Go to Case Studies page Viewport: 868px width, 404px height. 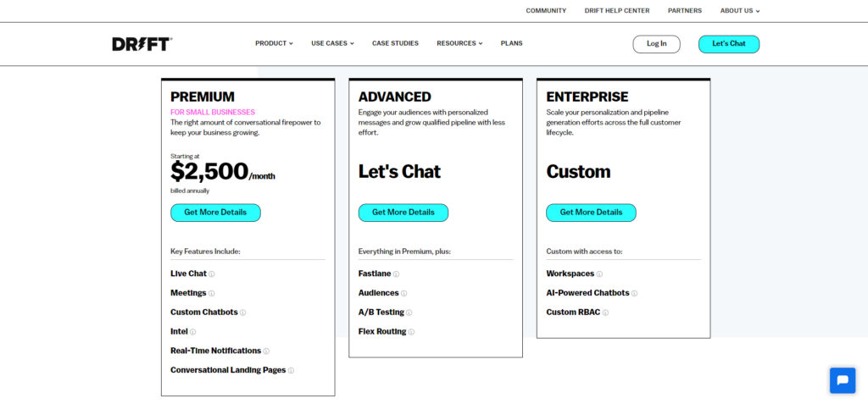[395, 43]
